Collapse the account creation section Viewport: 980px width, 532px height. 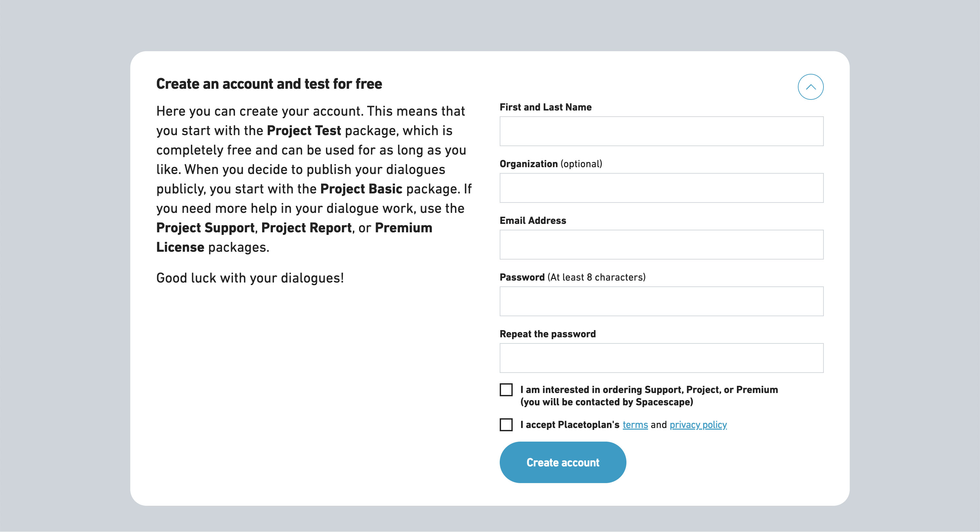point(811,87)
